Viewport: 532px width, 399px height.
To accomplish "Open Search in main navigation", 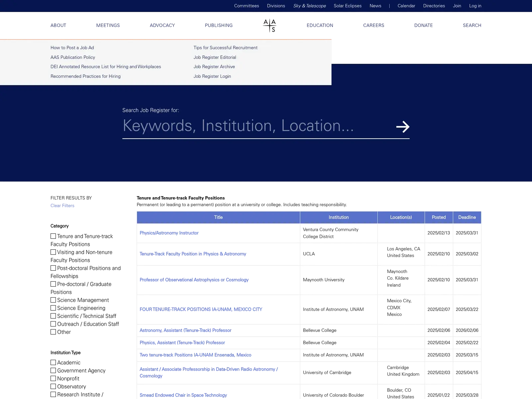I will pyautogui.click(x=472, y=25).
